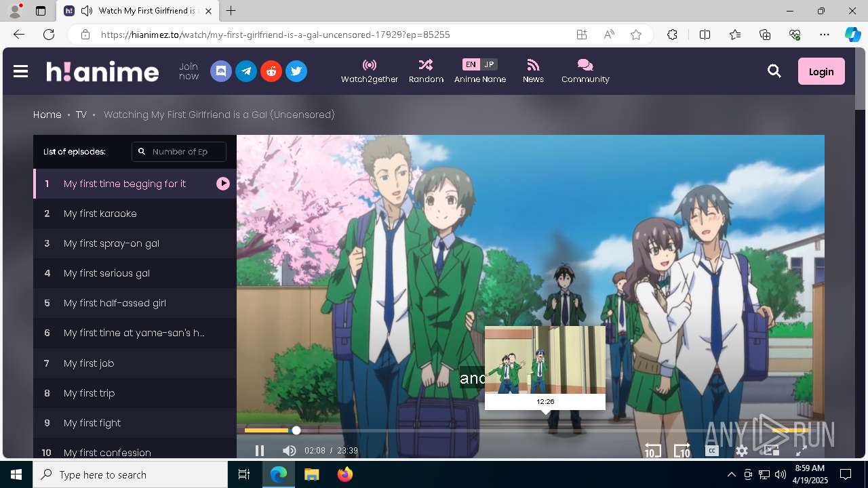This screenshot has height=488, width=868.
Task: Open File Explorer from the taskbar
Action: (x=312, y=474)
